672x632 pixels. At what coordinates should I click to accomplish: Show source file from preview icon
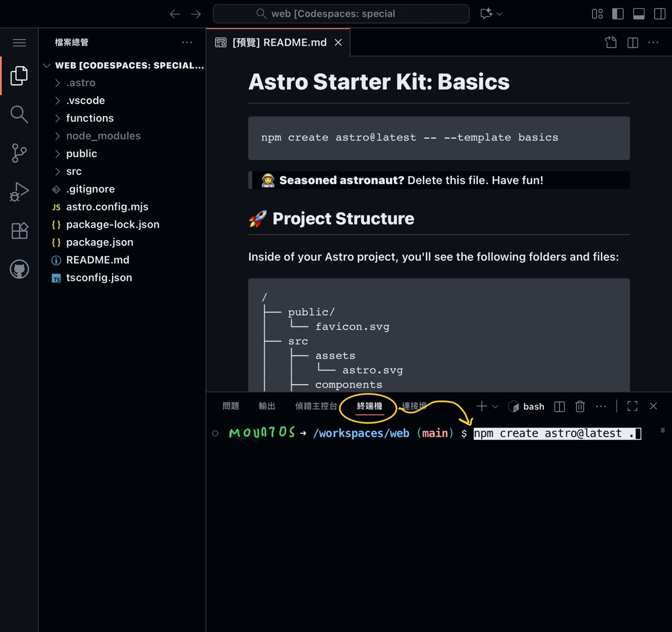pos(611,43)
